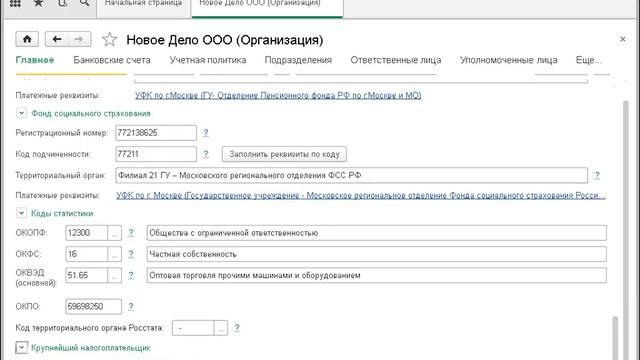640x360 pixels.
Task: Open the Подразделения tab
Action: (x=298, y=60)
